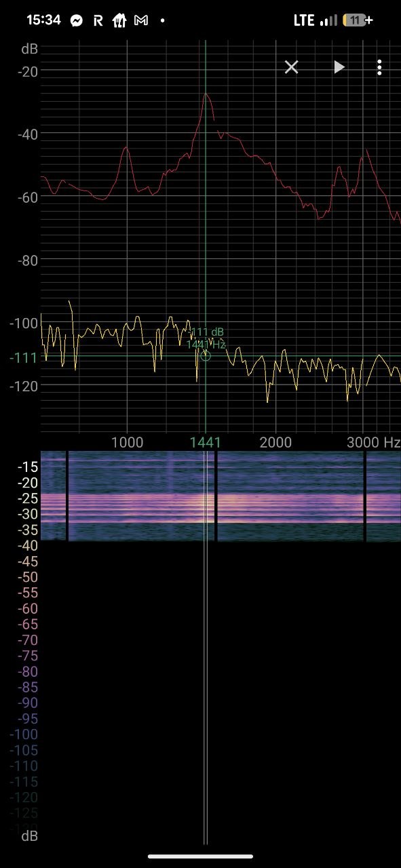Screen dimensions: 401x868
Task: Tap the -50 color scale label
Action: [x=28, y=577]
